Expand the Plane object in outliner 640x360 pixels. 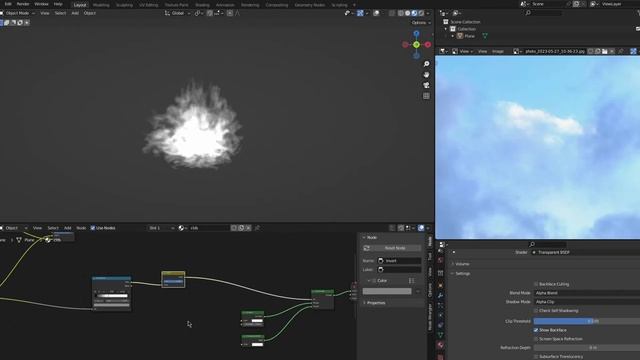point(453,36)
